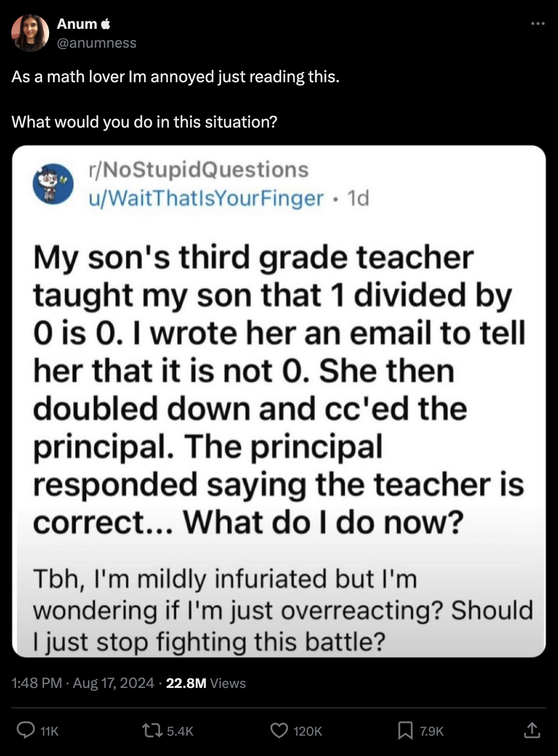Click r/NoStupidQuestions subreddit name
The height and width of the screenshot is (756, 558).
tap(199, 170)
